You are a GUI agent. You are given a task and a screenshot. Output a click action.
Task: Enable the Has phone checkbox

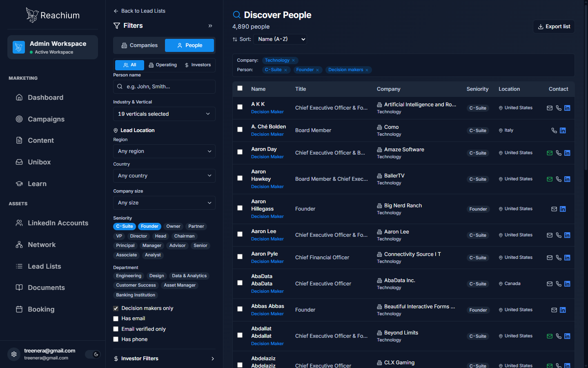click(116, 339)
